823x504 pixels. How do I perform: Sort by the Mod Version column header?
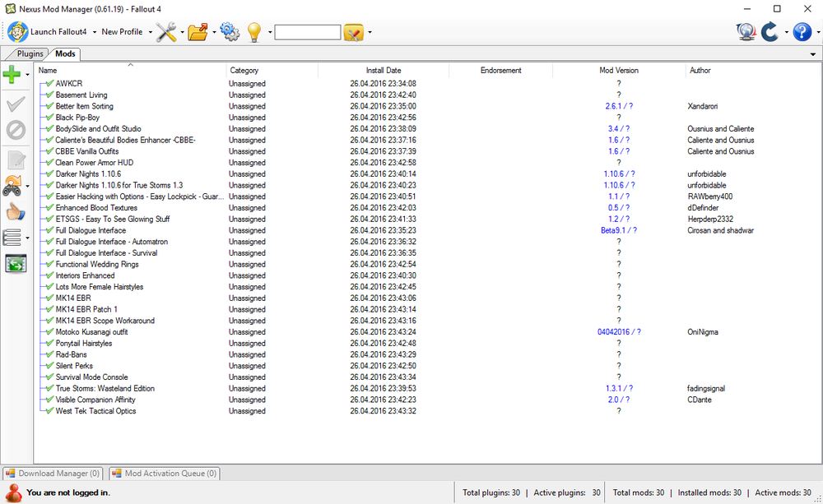point(619,70)
